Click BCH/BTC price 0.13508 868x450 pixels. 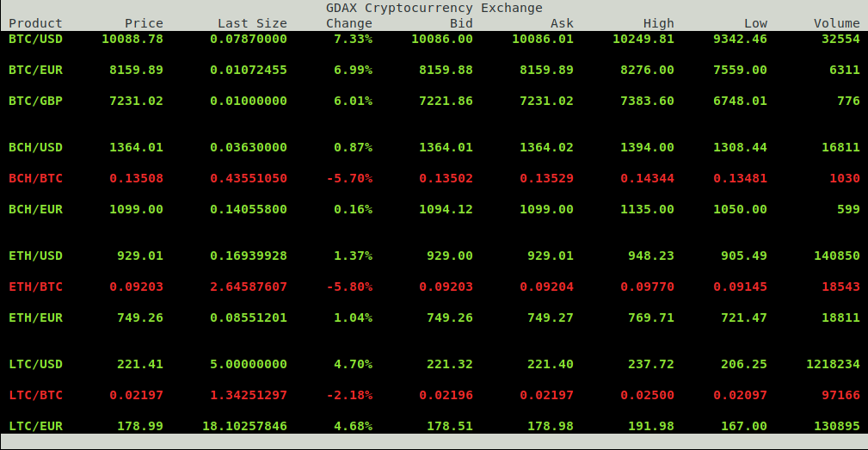(136, 178)
